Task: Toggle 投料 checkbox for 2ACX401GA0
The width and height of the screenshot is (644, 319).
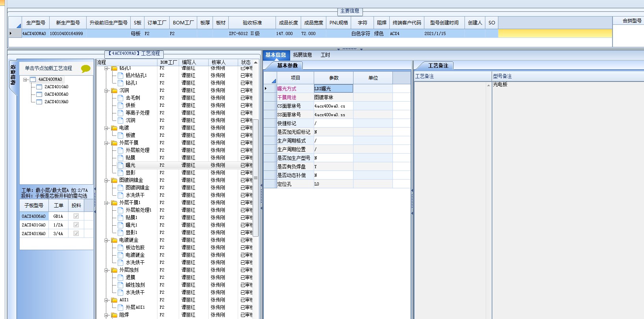Action: [76, 225]
